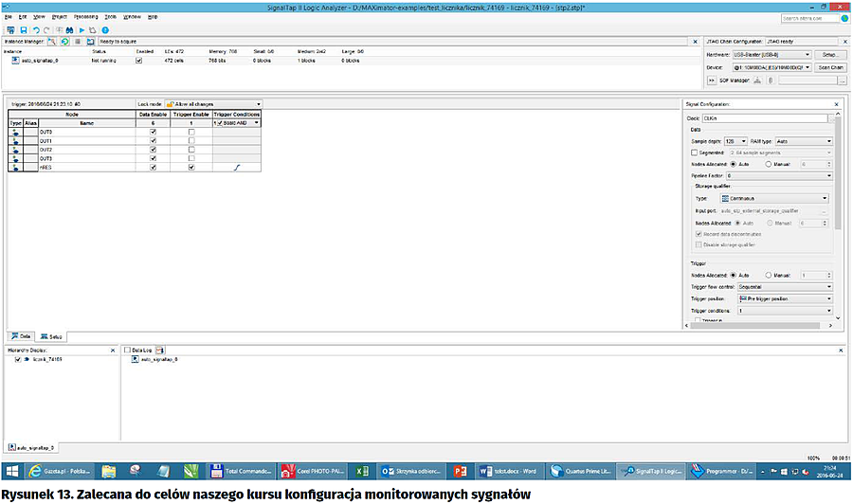Click the Setup... hardware button
Screen dimensions: 853x504
(x=830, y=55)
